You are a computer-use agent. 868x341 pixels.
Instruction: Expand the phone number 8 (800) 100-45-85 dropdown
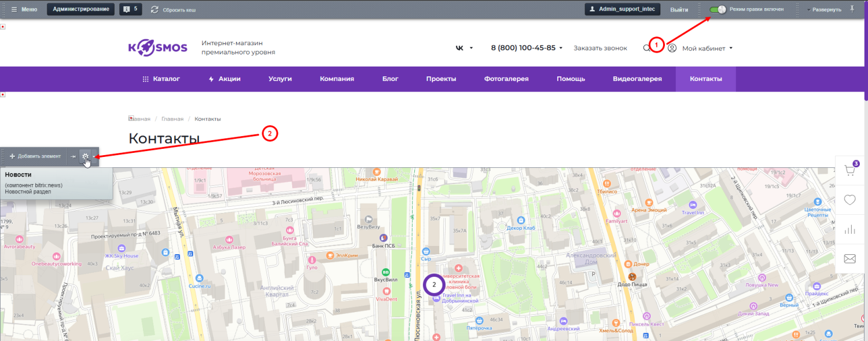527,48
